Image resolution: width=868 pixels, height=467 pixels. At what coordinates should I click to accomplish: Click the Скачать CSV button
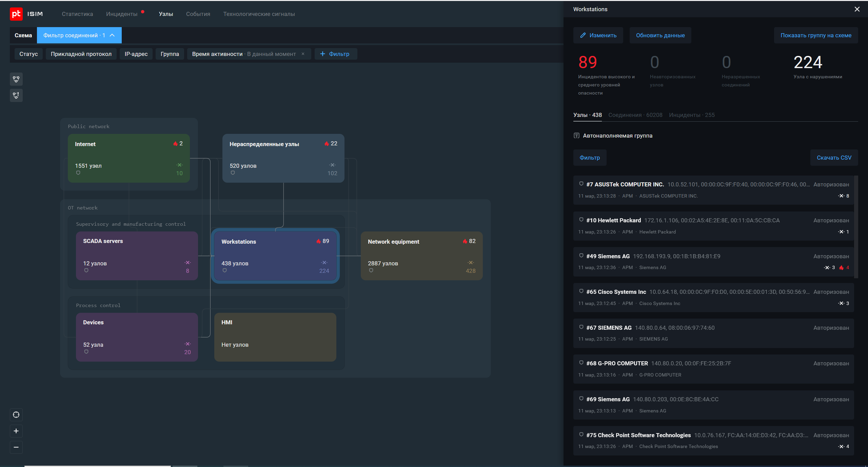tap(834, 158)
